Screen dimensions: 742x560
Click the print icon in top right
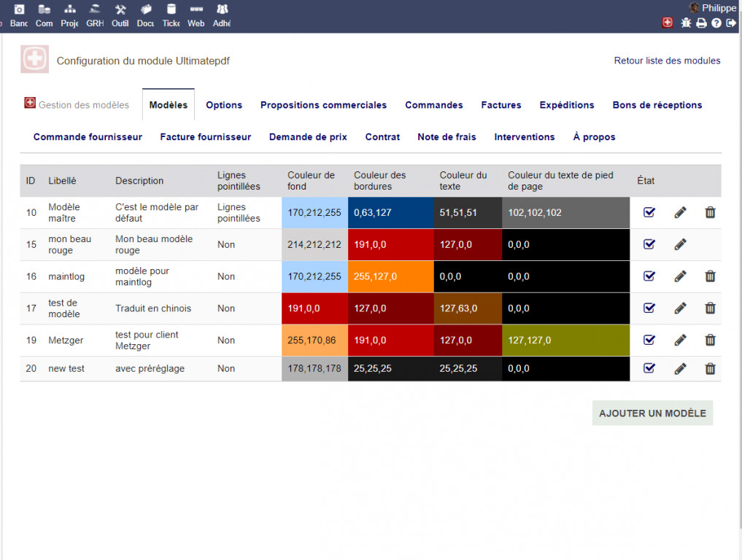(x=701, y=23)
